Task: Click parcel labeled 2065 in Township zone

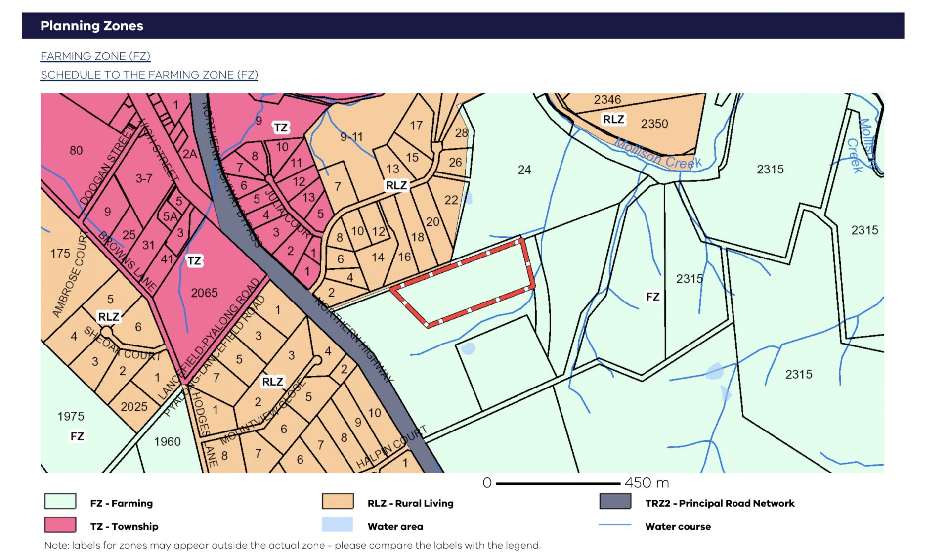Action: click(x=204, y=293)
